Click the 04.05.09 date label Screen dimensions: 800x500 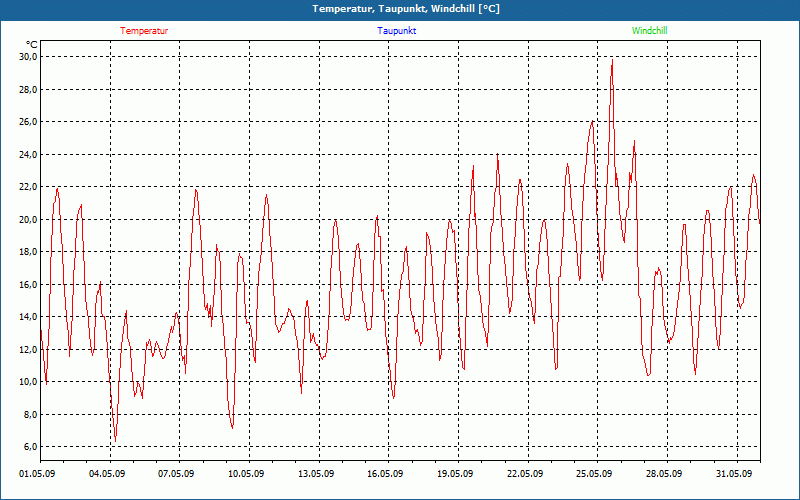pyautogui.click(x=107, y=474)
